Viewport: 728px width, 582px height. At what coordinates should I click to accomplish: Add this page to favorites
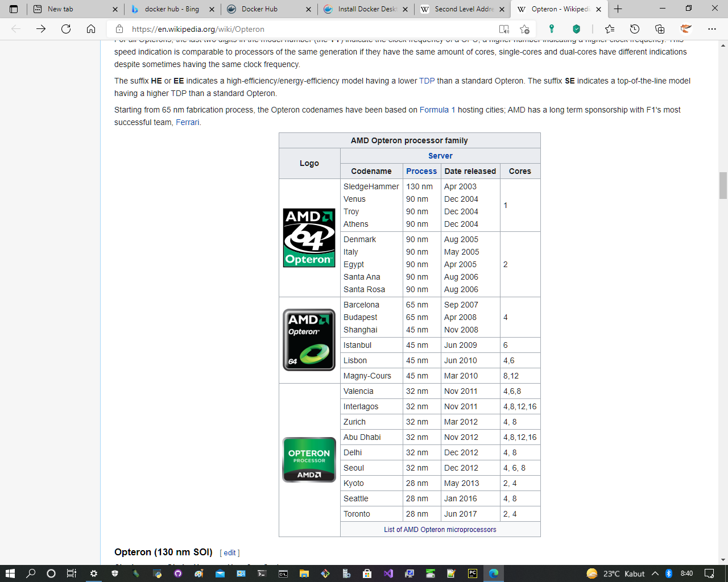click(x=524, y=29)
